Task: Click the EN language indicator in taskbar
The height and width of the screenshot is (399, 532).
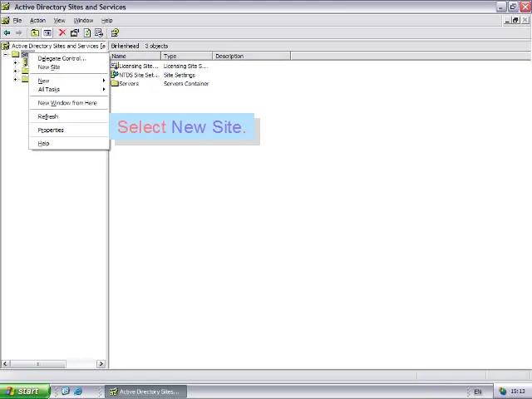Action: point(477,392)
